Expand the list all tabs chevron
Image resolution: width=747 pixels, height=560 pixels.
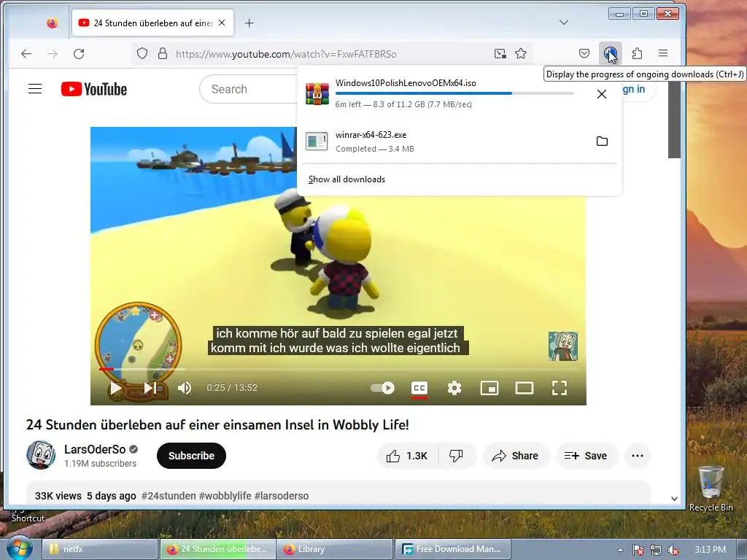pyautogui.click(x=564, y=23)
